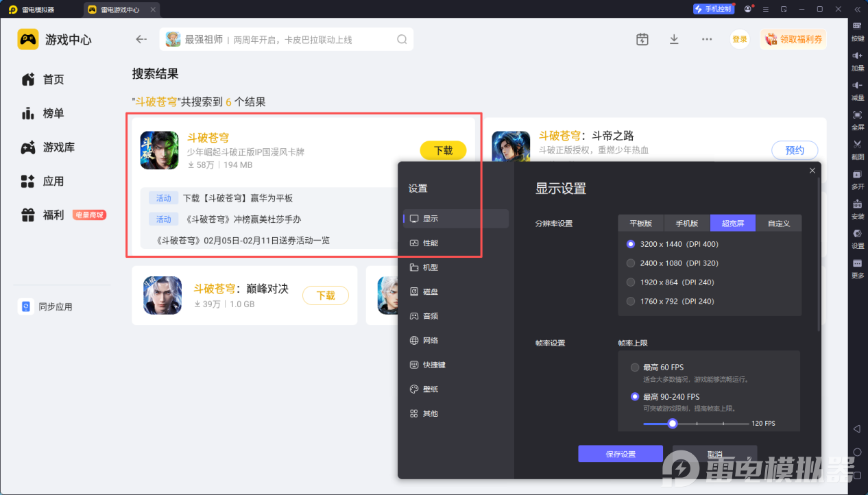Screen dimensions: 868x495
Task: Open the three-dots more menu in header
Action: click(707, 39)
